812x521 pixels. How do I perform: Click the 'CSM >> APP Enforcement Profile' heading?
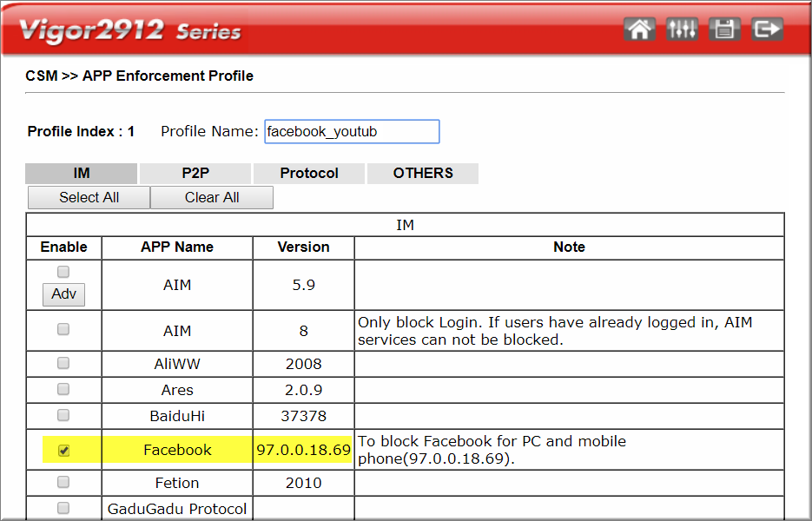tap(139, 76)
